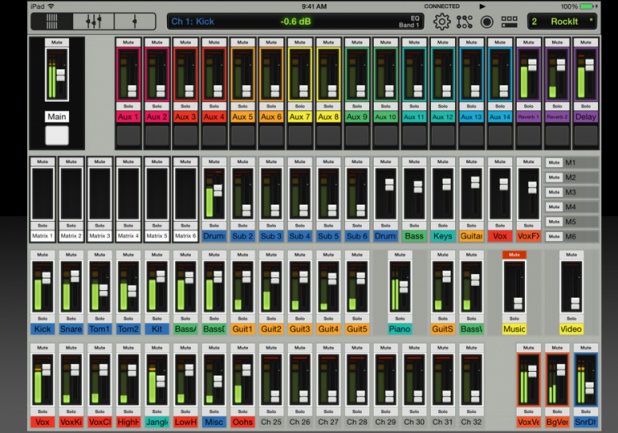This screenshot has width=618, height=433.
Task: Switch to the overview grid view
Action: (x=52, y=21)
